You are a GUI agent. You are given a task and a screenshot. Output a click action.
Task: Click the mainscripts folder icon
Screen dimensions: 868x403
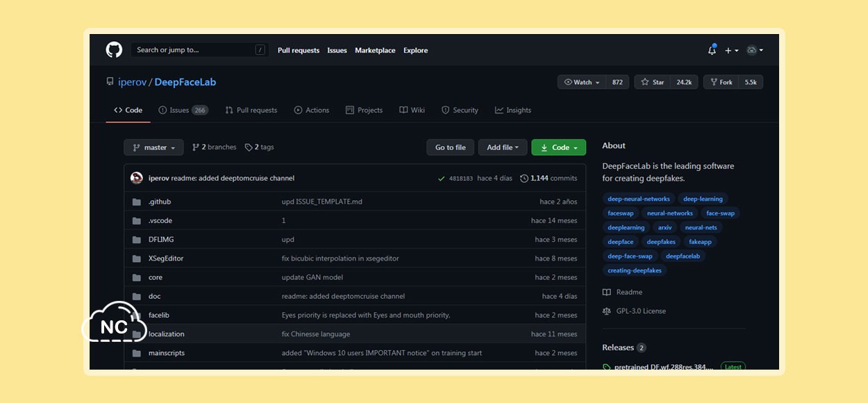pyautogui.click(x=136, y=353)
